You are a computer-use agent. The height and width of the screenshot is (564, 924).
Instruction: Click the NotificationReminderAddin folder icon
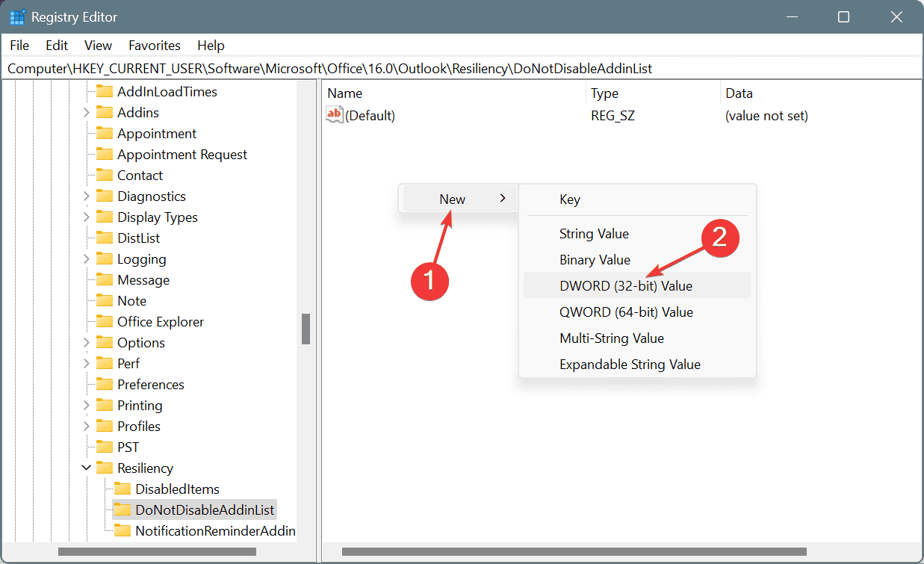tap(123, 531)
